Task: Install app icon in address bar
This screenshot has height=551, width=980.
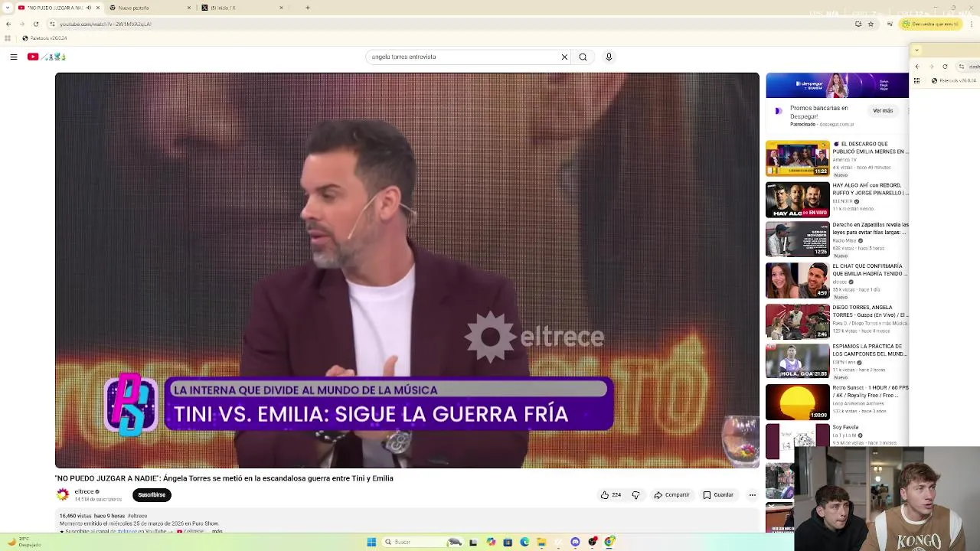Action: [x=858, y=24]
